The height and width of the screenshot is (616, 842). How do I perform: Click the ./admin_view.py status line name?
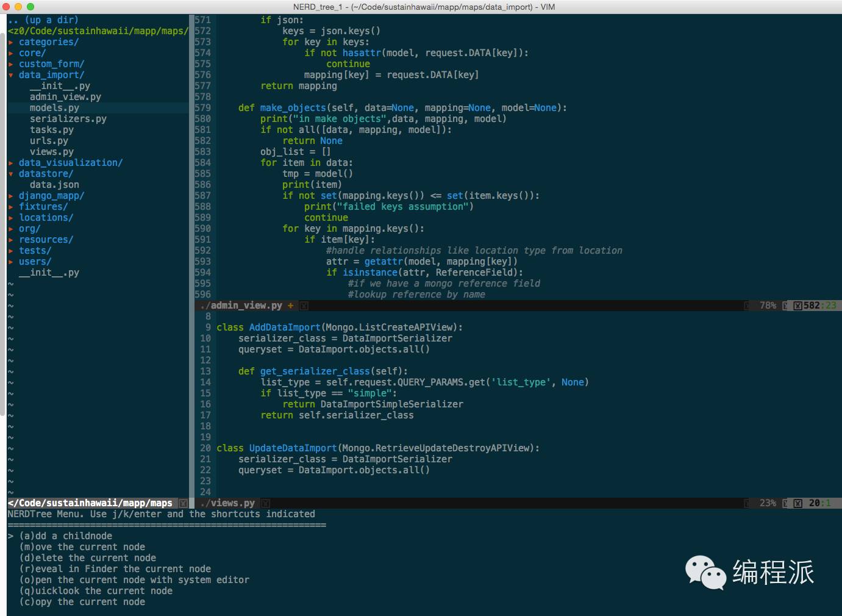pos(241,306)
